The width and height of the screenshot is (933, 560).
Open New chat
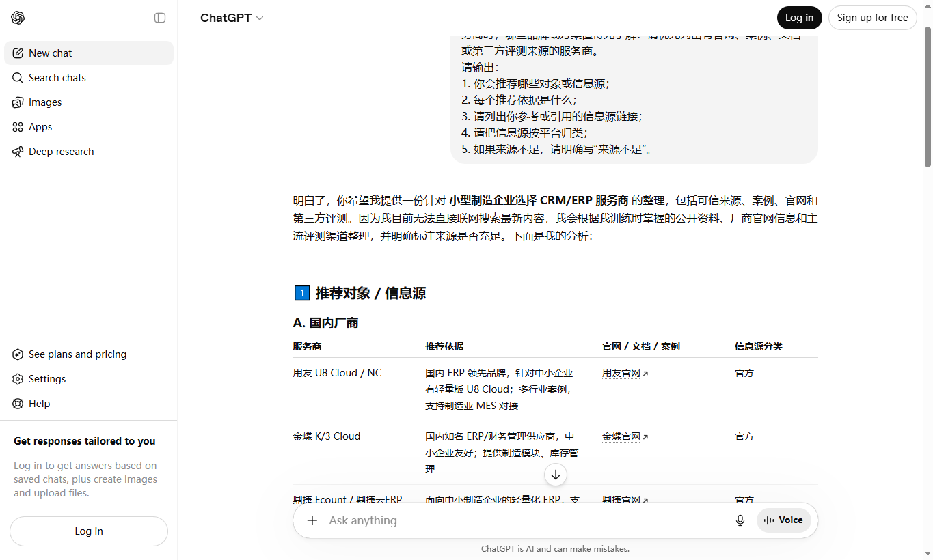click(x=89, y=53)
